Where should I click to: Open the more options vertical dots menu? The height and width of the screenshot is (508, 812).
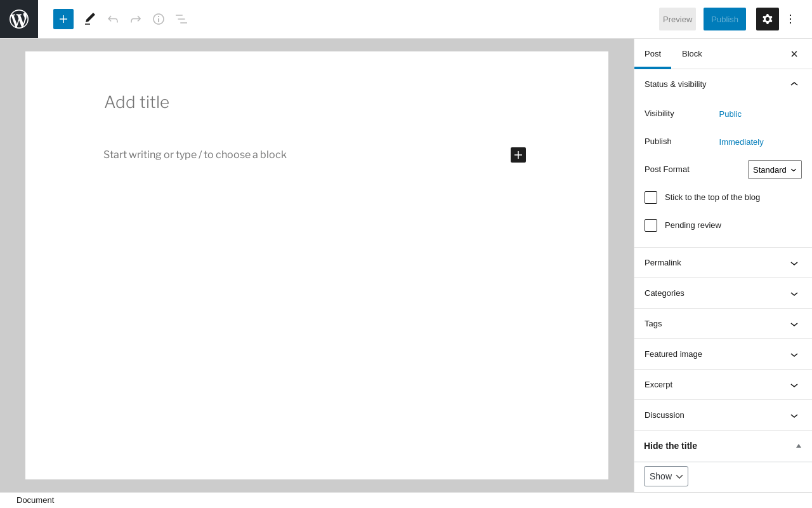click(790, 19)
